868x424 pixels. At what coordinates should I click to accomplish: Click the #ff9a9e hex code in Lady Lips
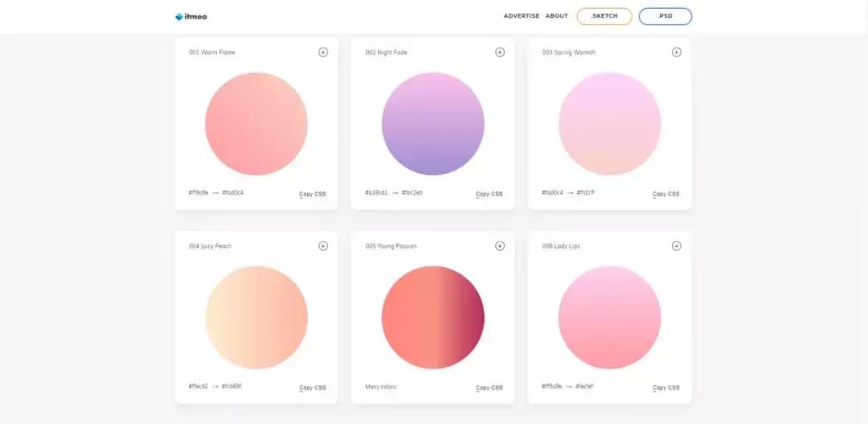click(552, 386)
